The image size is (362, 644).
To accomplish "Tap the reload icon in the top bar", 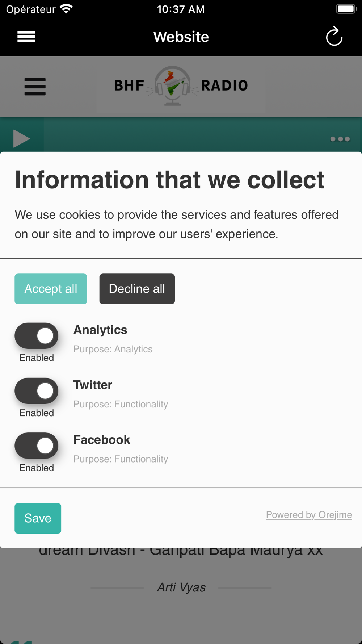I will [334, 37].
